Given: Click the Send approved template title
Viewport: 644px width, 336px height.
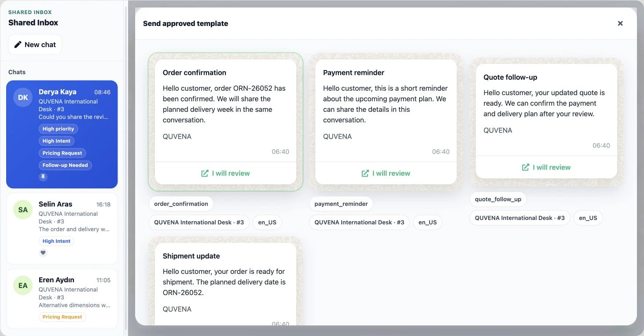Looking at the screenshot, I should tap(185, 23).
